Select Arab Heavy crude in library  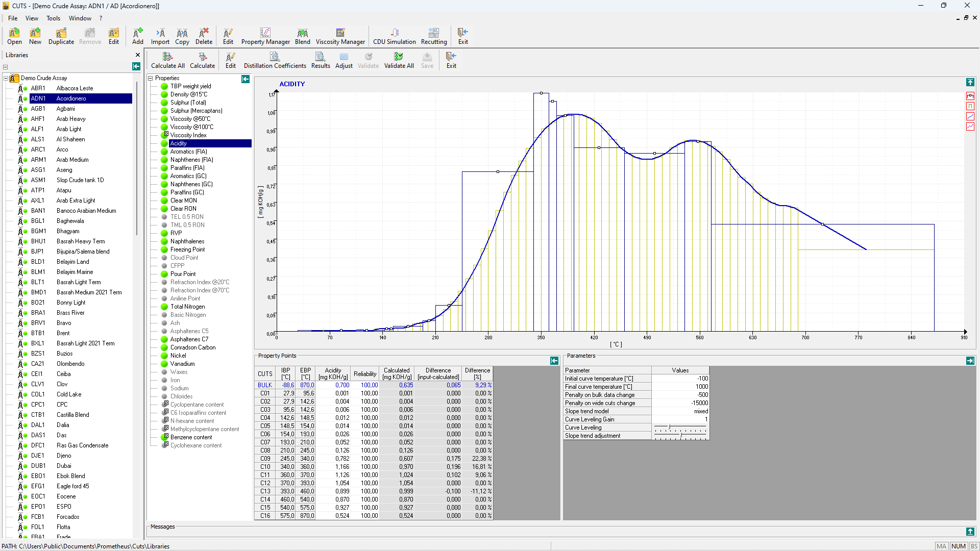coord(71,119)
